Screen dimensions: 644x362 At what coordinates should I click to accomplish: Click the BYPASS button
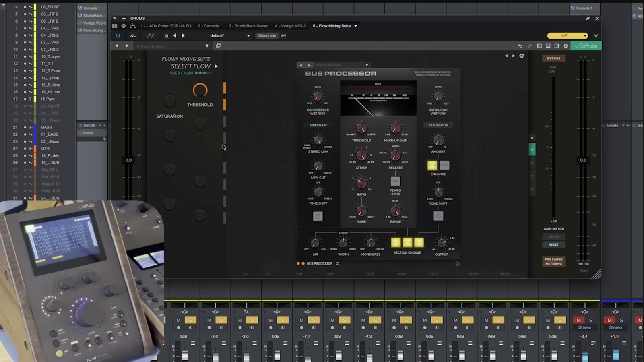(x=553, y=58)
